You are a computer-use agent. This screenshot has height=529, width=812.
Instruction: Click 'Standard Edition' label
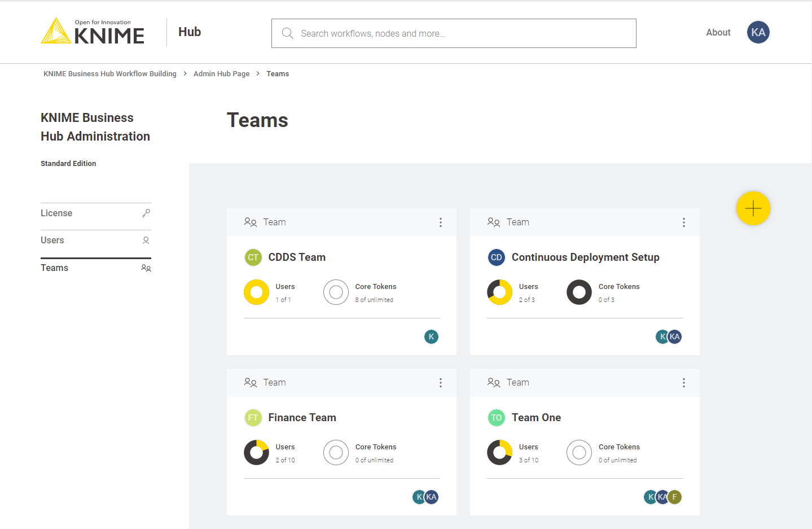68,164
